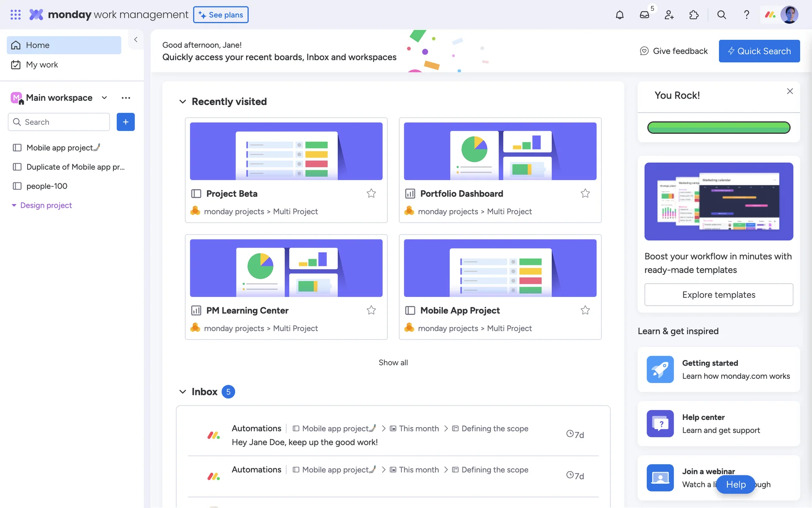Open the notifications bell
The height and width of the screenshot is (508, 812).
pos(620,15)
